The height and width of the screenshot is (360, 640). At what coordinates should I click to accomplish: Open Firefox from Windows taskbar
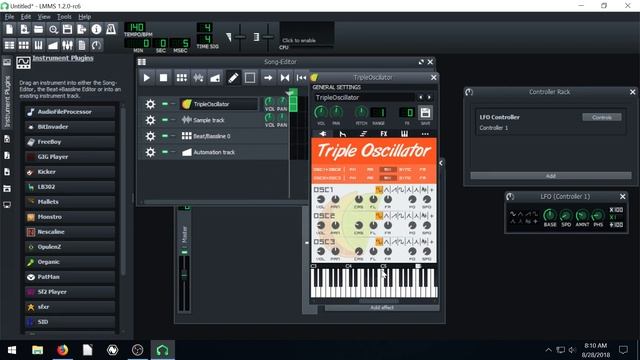62,350
